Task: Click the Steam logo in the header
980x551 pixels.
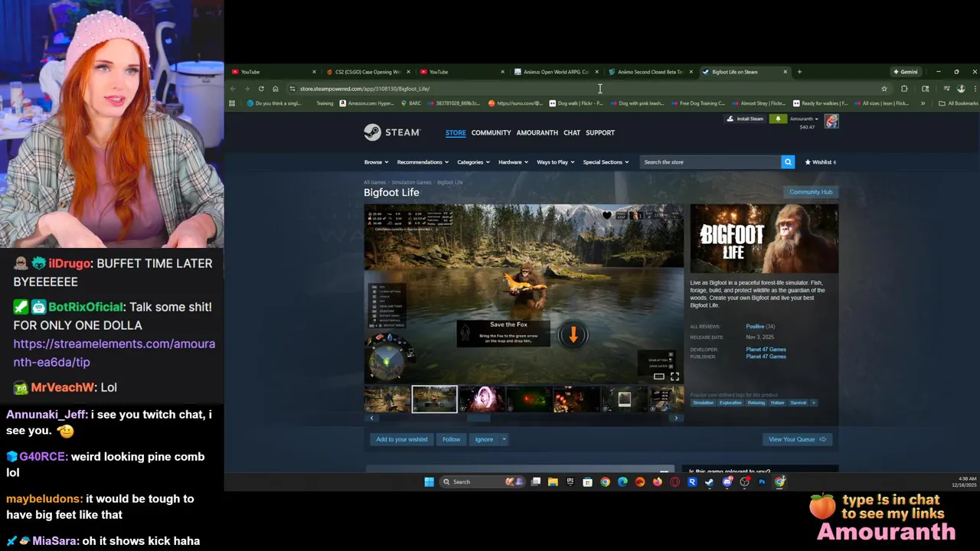Action: (392, 132)
